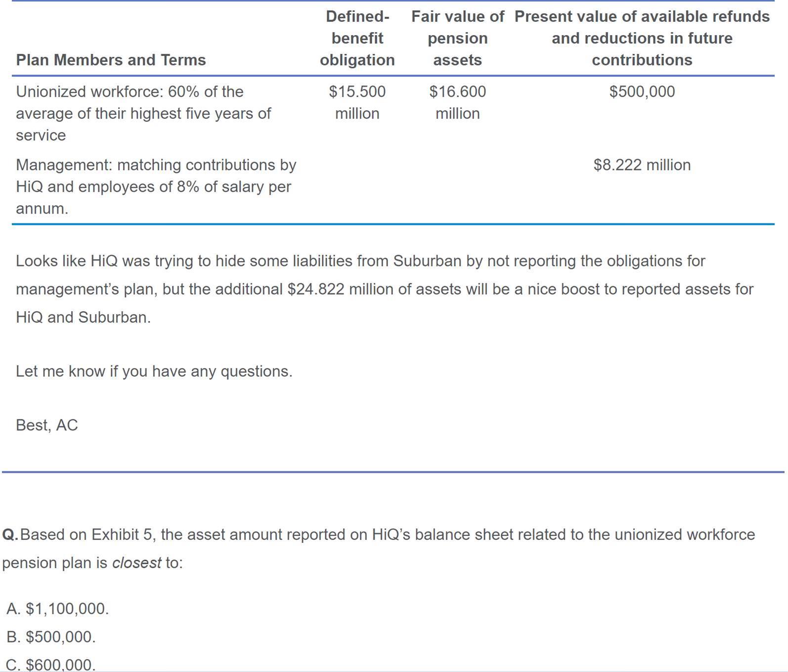This screenshot has height=672, width=788.
Task: Select the "Present value of available refunds" header
Action: coord(642,38)
